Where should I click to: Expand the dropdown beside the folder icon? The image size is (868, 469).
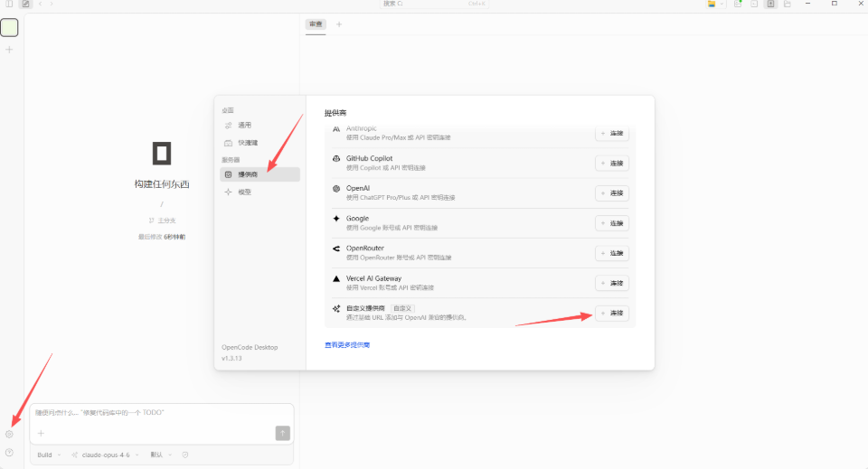point(722,4)
